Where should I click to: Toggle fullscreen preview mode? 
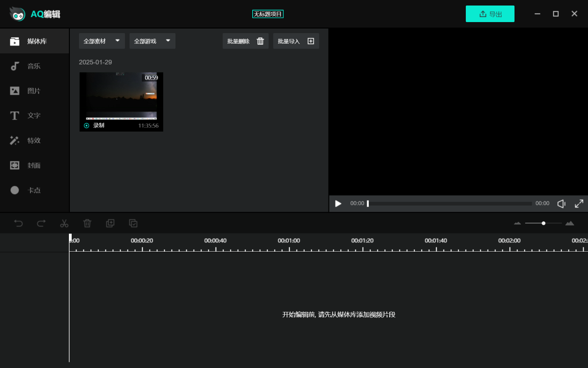pos(579,203)
